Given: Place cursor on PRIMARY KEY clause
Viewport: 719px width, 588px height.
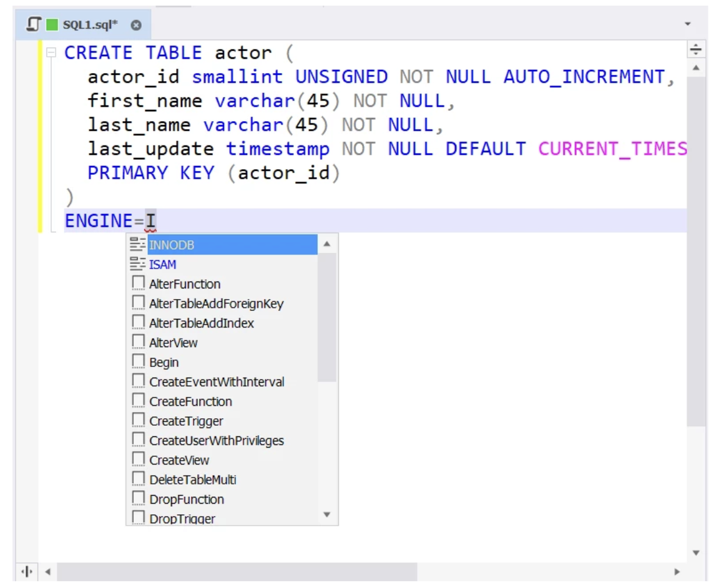Looking at the screenshot, I should click(x=151, y=173).
